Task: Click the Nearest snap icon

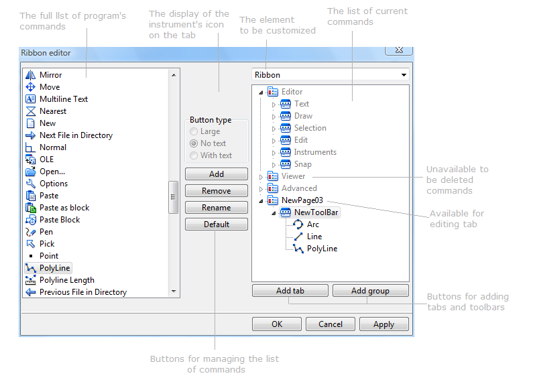Action: (x=30, y=111)
